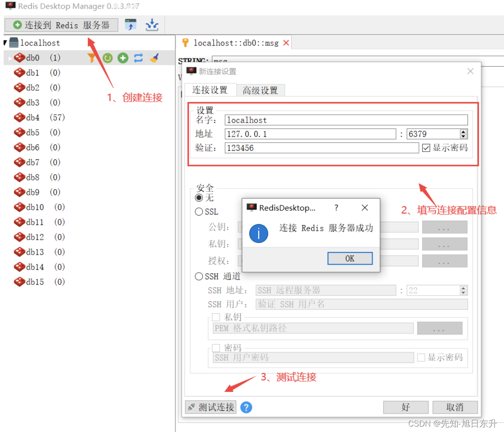The height and width of the screenshot is (432, 504).
Task: Switch to localhost::db0::msg tab
Action: (x=236, y=43)
